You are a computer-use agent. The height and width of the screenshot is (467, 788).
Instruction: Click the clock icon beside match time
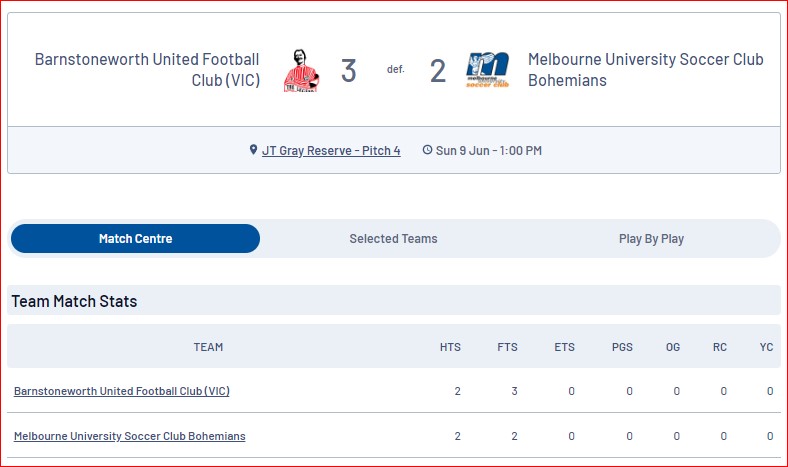[427, 150]
